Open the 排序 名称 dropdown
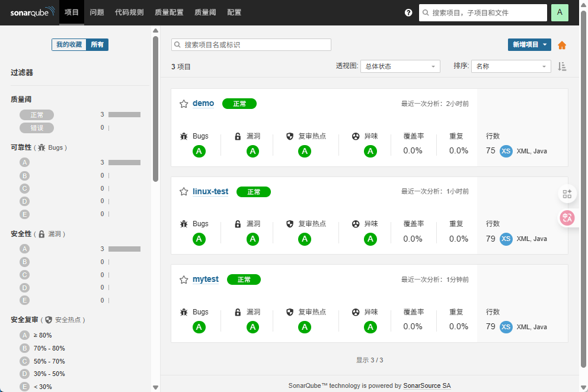This screenshot has height=392, width=588. [x=511, y=66]
